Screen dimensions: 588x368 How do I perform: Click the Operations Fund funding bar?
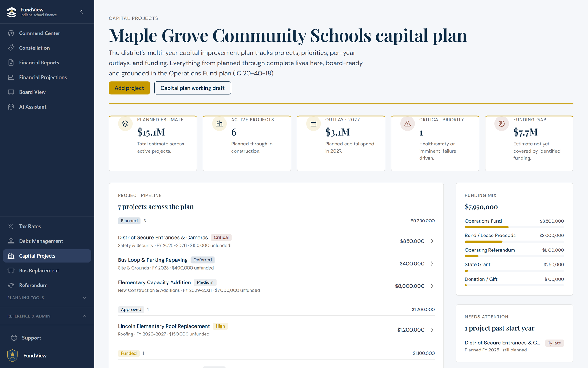pyautogui.click(x=514, y=227)
